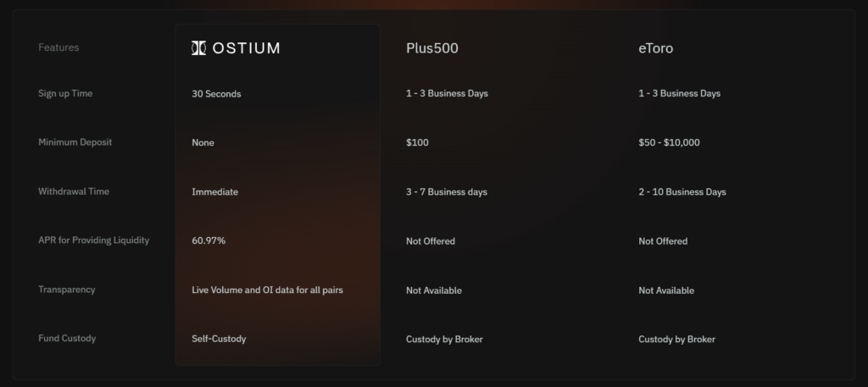
Task: Select Live Volume and OI data text
Action: point(267,290)
